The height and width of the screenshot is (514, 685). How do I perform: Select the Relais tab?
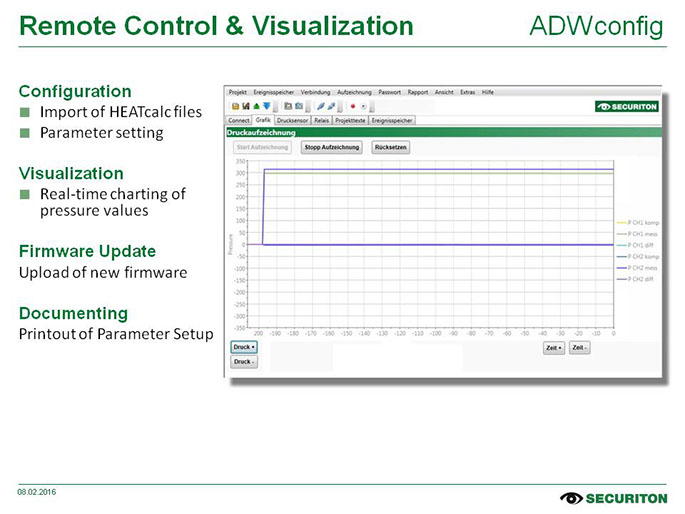click(321, 119)
